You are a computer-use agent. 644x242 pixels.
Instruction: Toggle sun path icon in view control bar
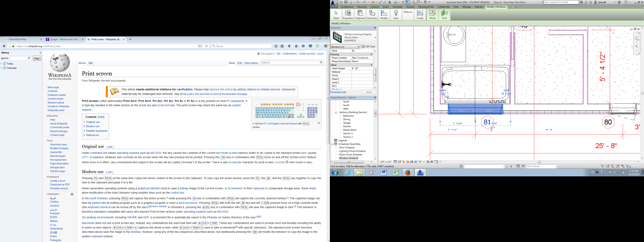(x=403, y=162)
